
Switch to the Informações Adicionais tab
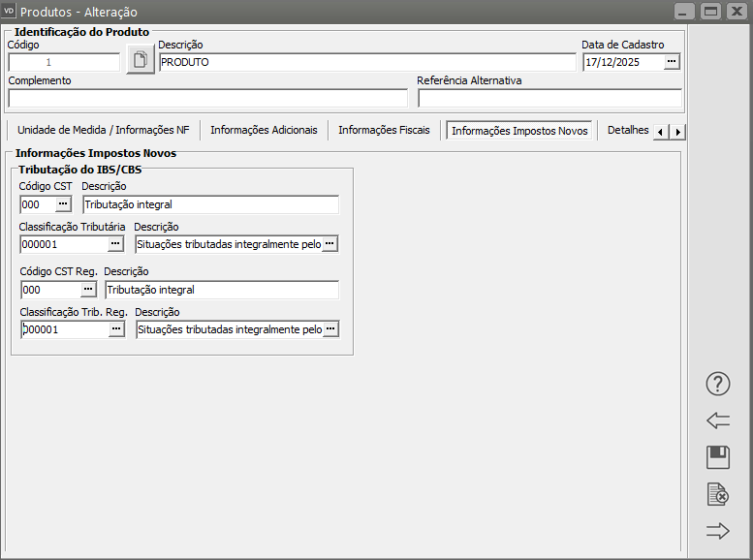tap(264, 130)
